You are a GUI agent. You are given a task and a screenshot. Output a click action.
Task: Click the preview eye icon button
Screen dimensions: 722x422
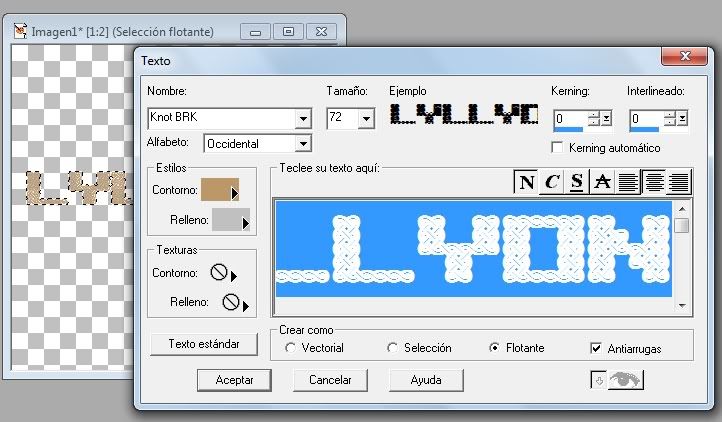point(616,380)
